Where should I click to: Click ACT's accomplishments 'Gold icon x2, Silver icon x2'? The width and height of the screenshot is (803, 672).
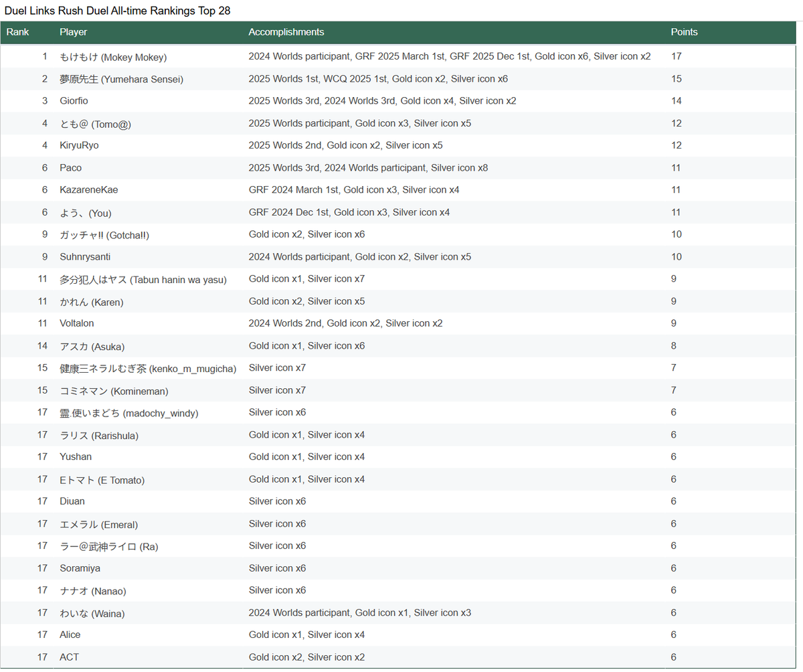(306, 657)
